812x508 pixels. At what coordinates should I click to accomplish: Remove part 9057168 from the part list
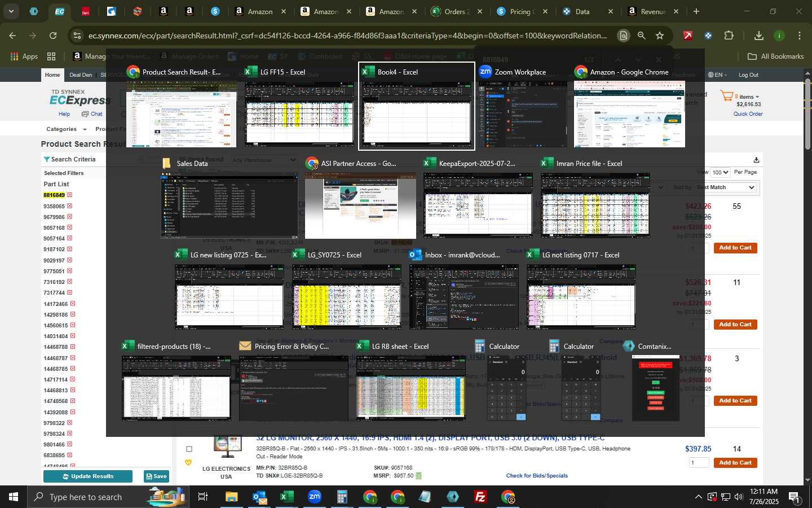click(70, 227)
